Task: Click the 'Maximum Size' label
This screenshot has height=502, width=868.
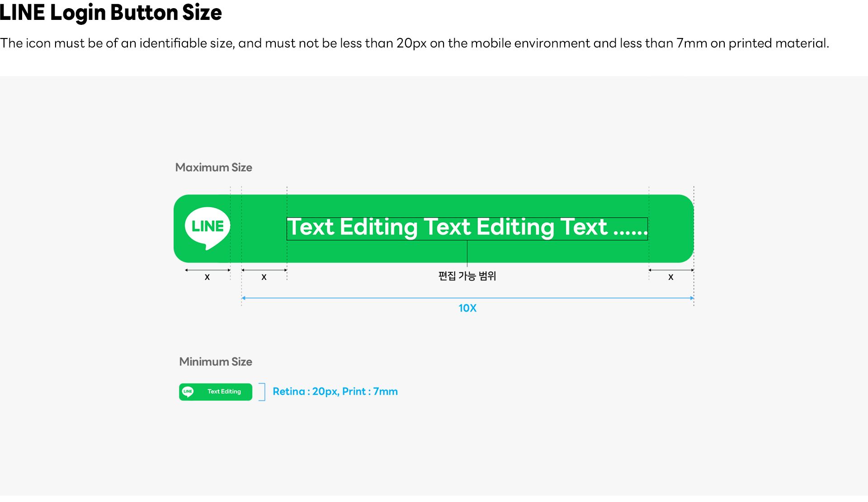Action: (x=214, y=168)
